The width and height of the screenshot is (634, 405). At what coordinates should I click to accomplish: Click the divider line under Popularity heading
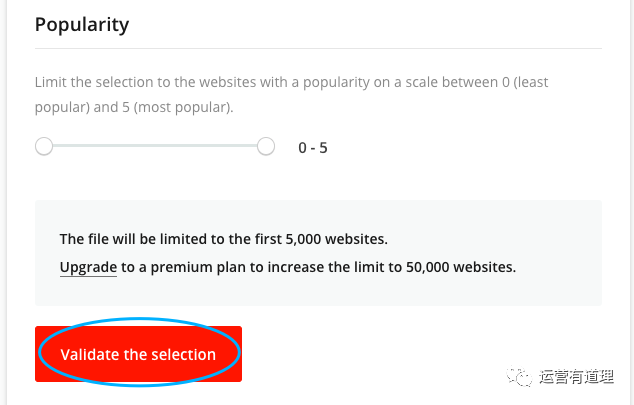click(318, 49)
